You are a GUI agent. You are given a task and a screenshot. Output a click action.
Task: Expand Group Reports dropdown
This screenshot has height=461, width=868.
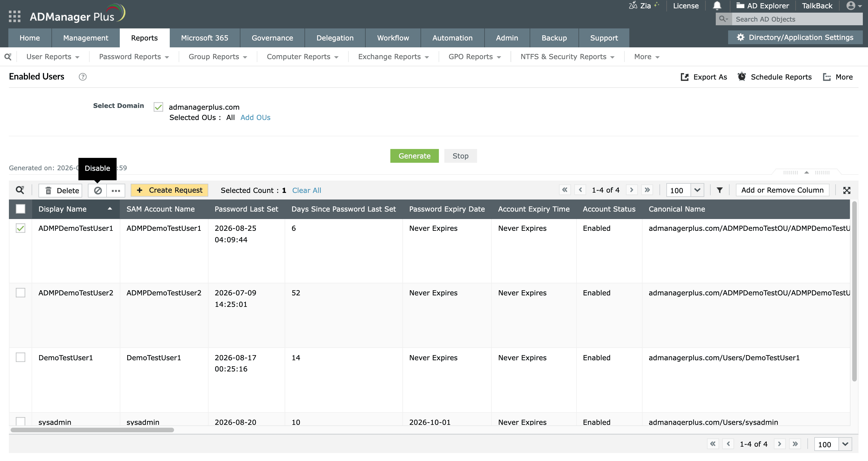[218, 57]
